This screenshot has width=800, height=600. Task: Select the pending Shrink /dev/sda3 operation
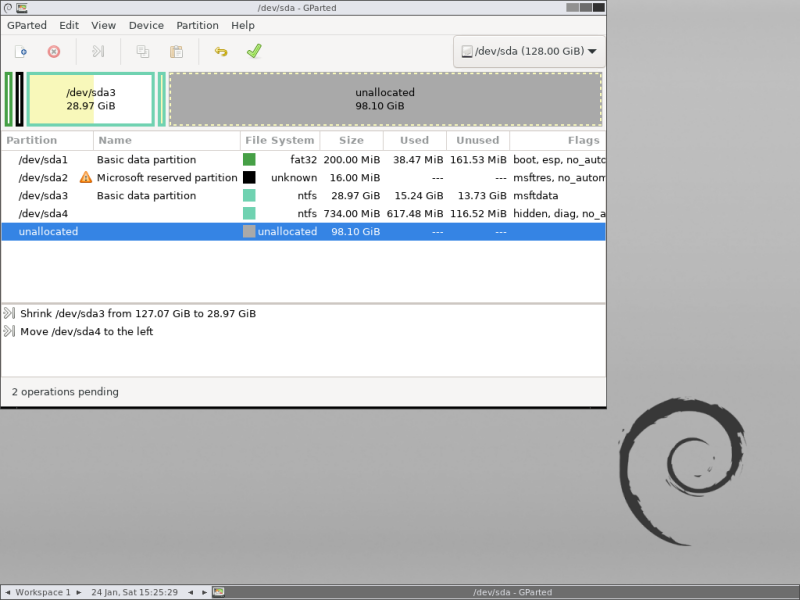pyautogui.click(x=138, y=313)
